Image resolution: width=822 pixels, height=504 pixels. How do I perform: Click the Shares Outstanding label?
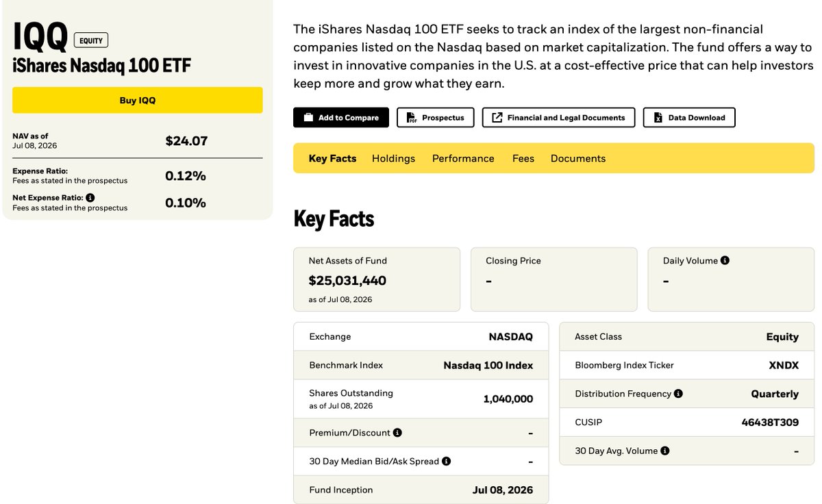(x=351, y=393)
